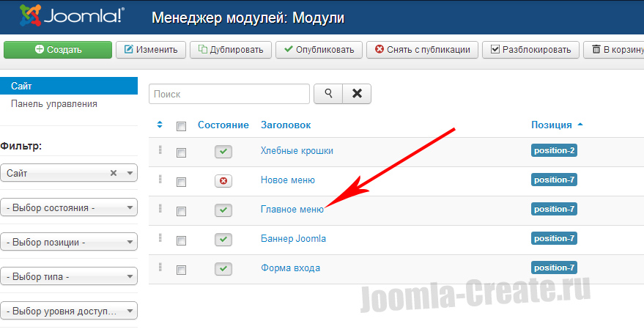Click the ordering sort arrows column header

point(160,125)
